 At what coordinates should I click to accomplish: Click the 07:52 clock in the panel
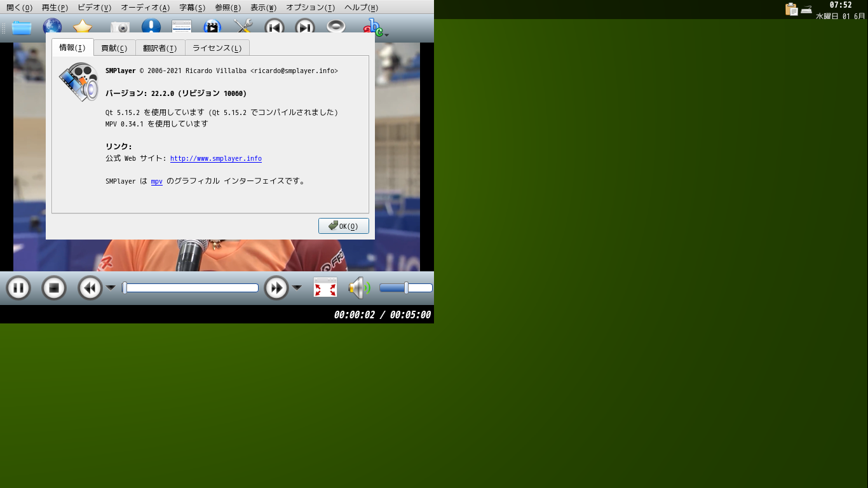841,5
